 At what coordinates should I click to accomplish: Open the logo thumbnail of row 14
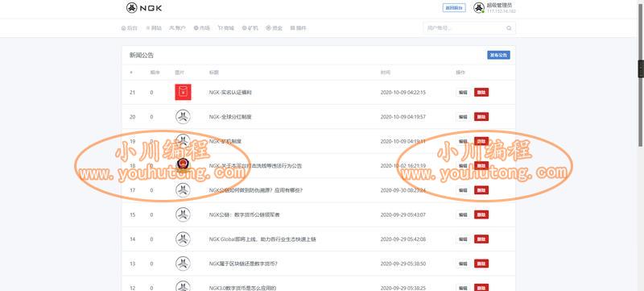click(183, 239)
